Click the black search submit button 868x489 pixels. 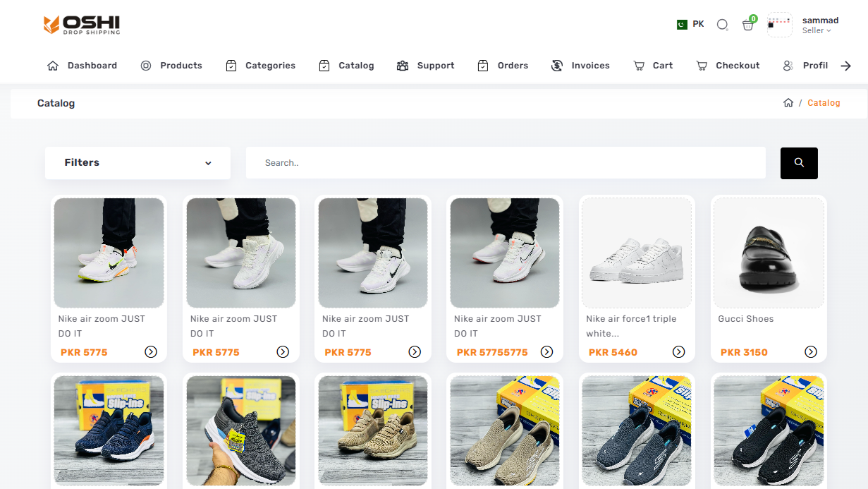[799, 163]
